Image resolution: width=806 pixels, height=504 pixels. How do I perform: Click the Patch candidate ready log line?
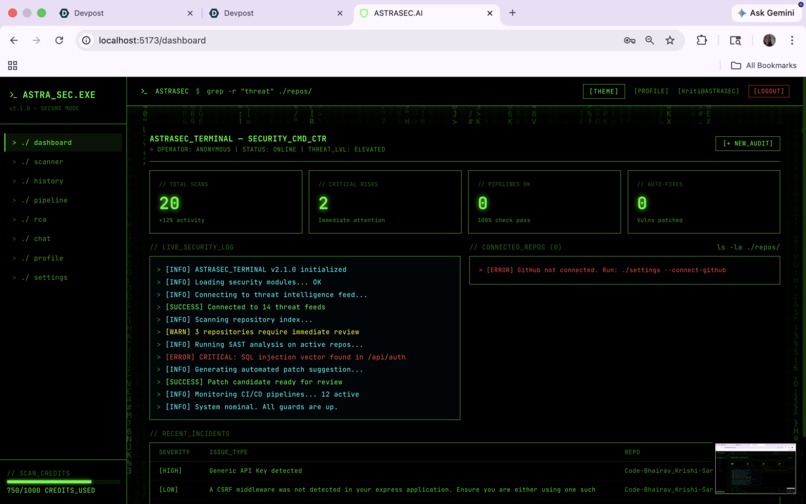point(249,382)
